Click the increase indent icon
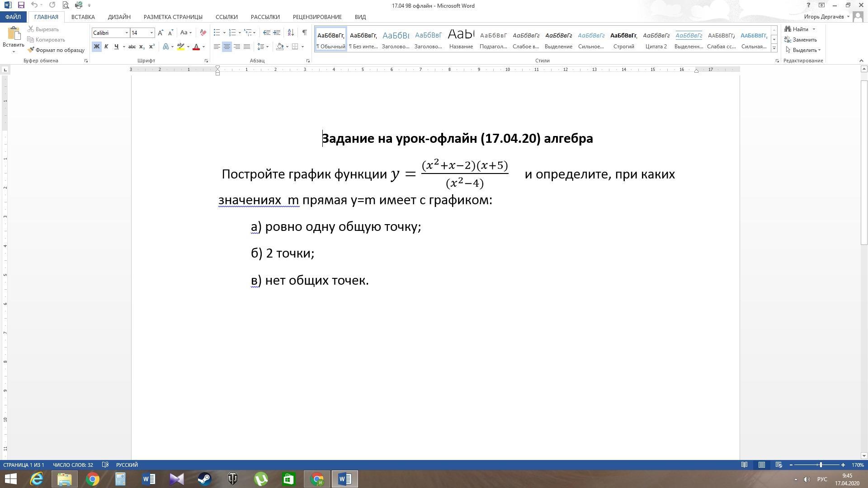Viewport: 868px width, 488px height. click(x=277, y=33)
